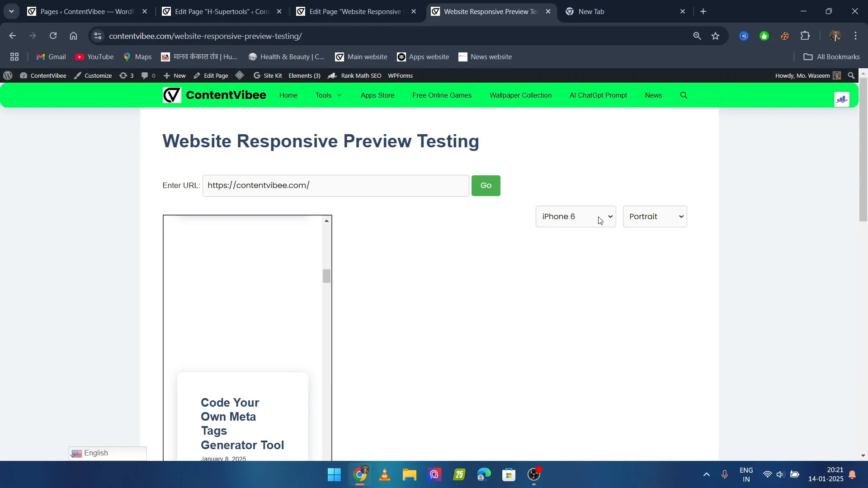Click the browser address bar URL

click(x=205, y=36)
